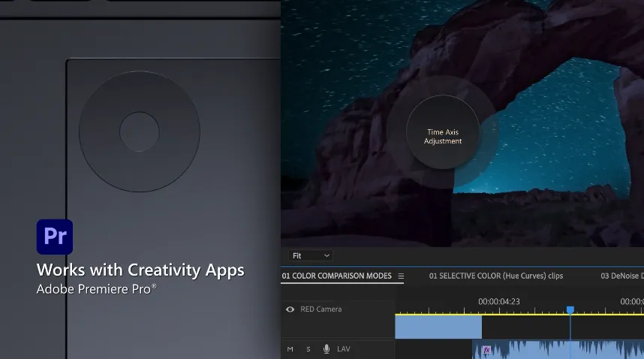The image size is (644, 359).
Task: Select the blue video clip on RED Camera track
Action: (438, 327)
